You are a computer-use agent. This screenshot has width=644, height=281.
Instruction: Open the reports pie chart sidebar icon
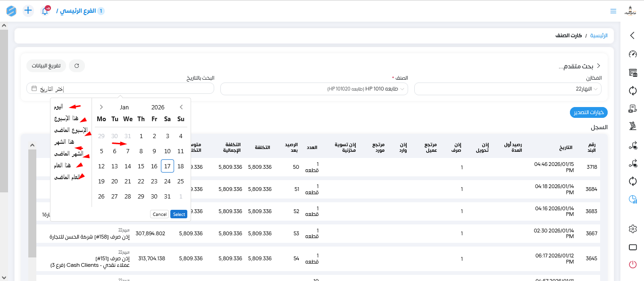click(633, 199)
